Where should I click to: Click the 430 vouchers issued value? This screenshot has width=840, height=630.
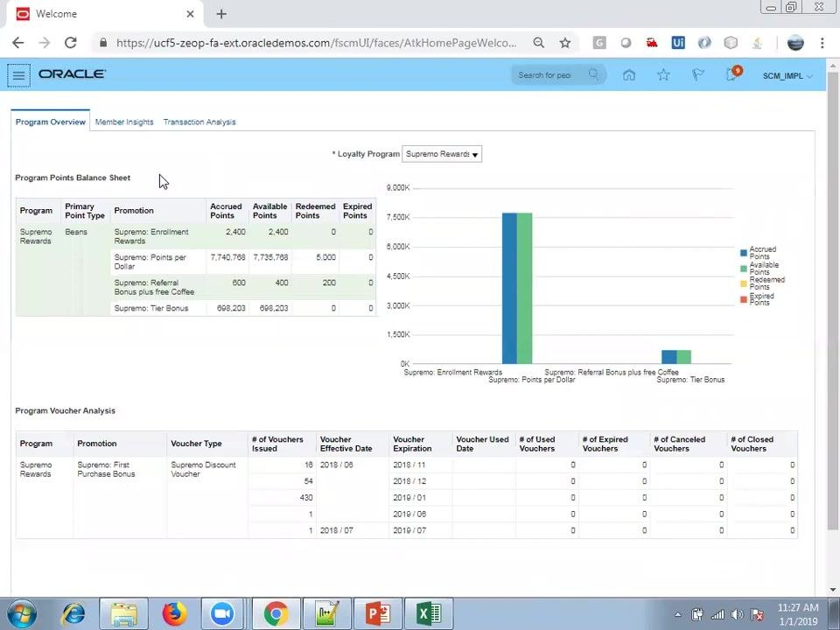(306, 498)
